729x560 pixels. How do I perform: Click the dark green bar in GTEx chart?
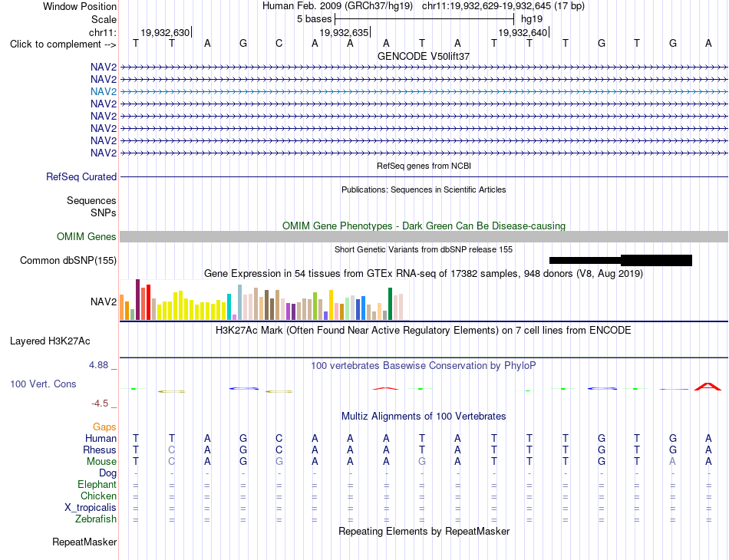tap(390, 304)
